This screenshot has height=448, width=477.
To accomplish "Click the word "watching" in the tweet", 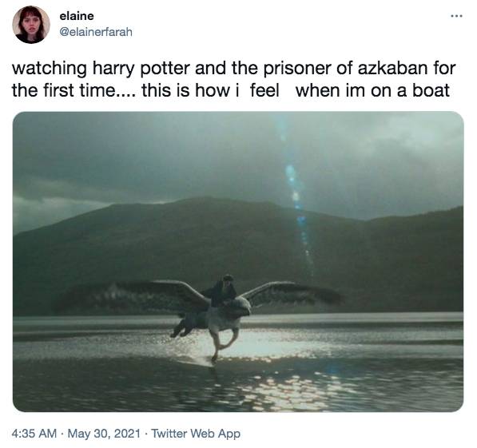I will click(50, 69).
